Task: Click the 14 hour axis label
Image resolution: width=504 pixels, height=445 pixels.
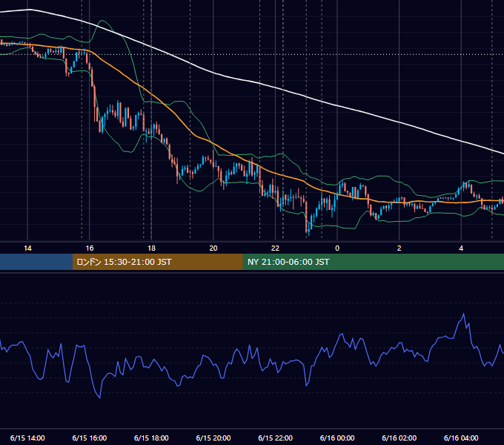Action: click(x=27, y=248)
